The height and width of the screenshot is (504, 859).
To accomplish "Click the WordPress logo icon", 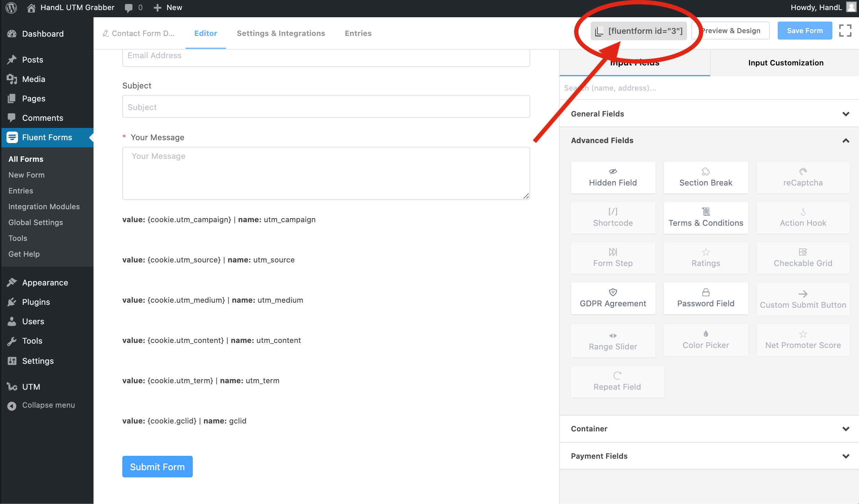I will pyautogui.click(x=11, y=8).
